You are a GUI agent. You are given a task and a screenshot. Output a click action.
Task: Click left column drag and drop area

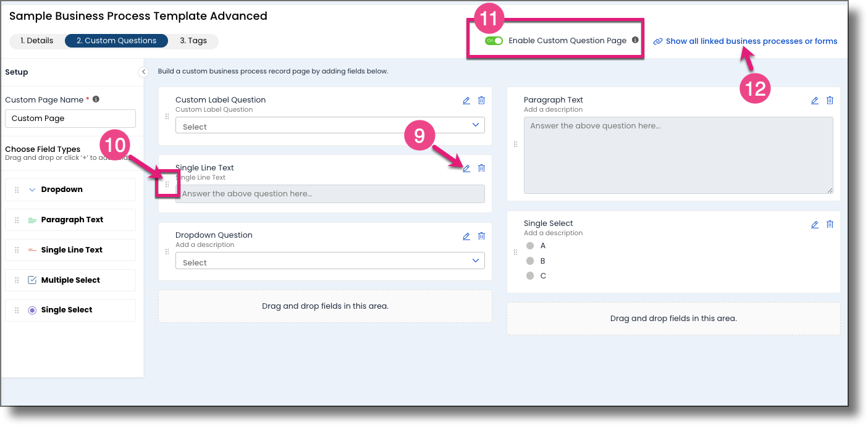click(325, 306)
